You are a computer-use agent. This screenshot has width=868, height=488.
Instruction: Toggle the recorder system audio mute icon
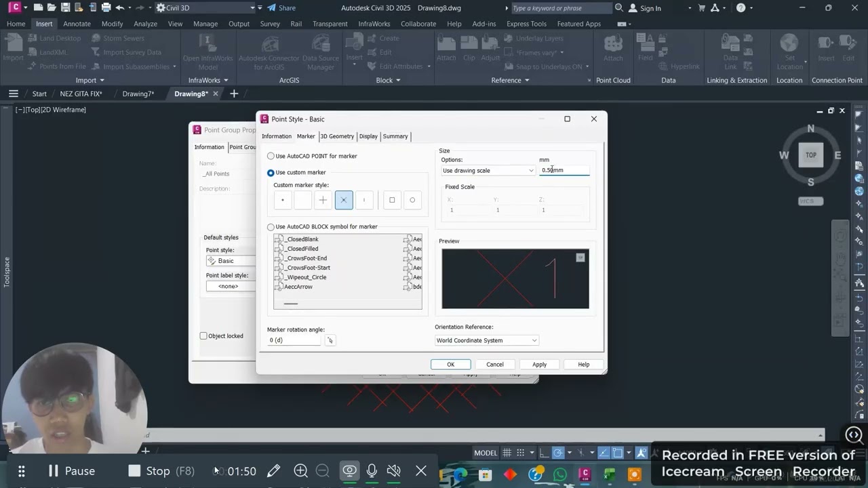point(393,470)
